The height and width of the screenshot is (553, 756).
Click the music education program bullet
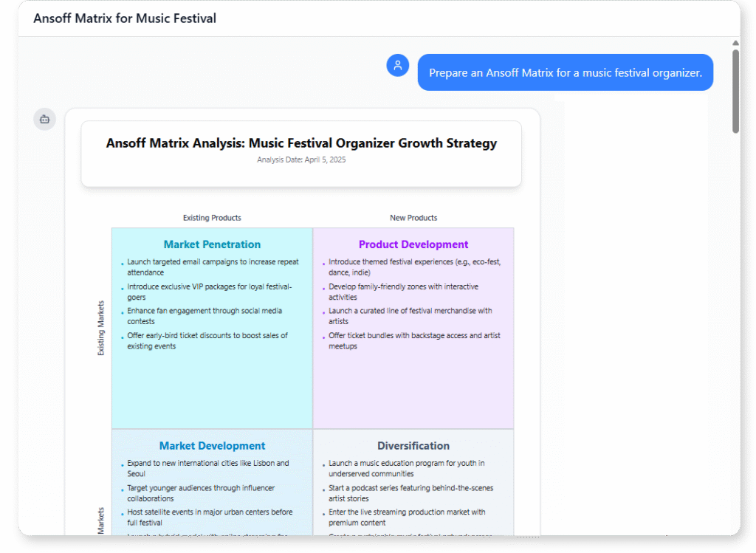point(409,468)
